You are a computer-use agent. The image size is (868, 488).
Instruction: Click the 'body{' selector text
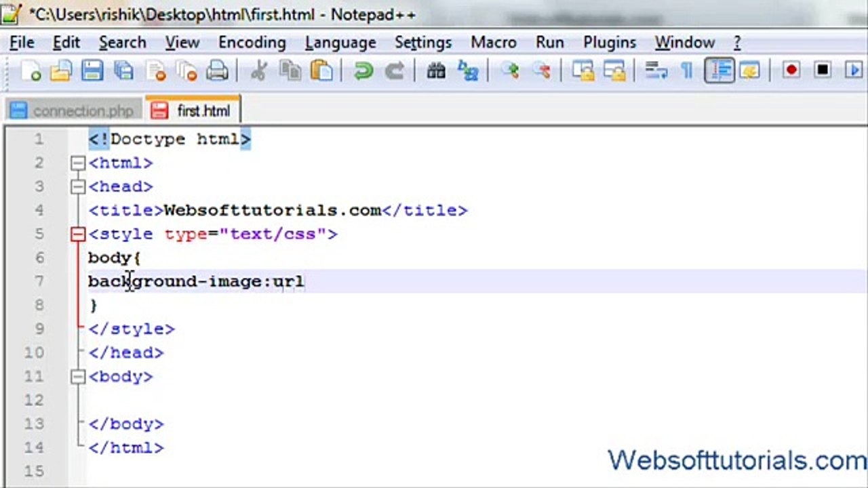click(x=114, y=258)
